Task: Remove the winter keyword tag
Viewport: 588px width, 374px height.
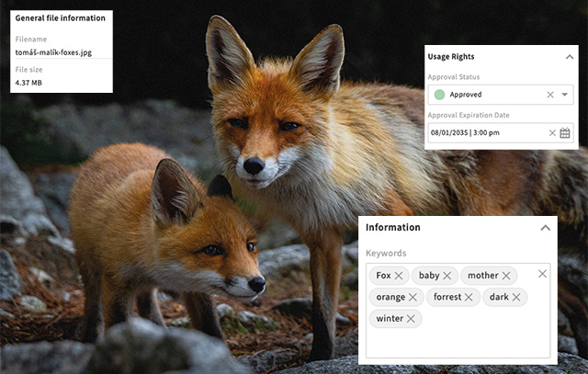Action: point(411,319)
